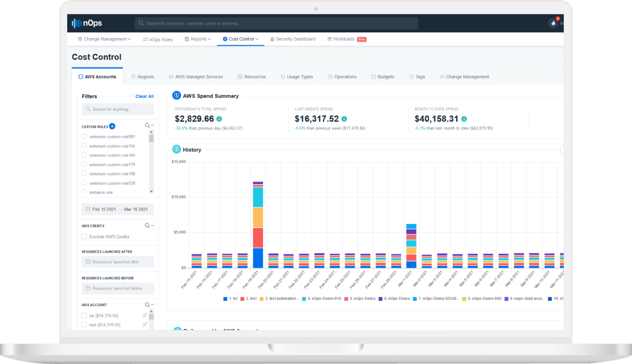This screenshot has width=632, height=364.
Task: Open the Resources launched before date picker
Action: tap(117, 288)
